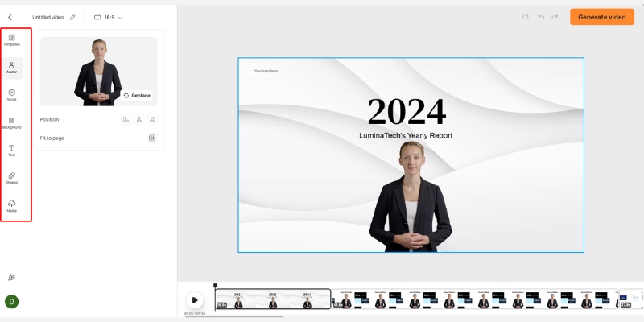Screen dimensions: 644x322
Task: Click the avatar preview image in panel
Action: [x=98, y=72]
